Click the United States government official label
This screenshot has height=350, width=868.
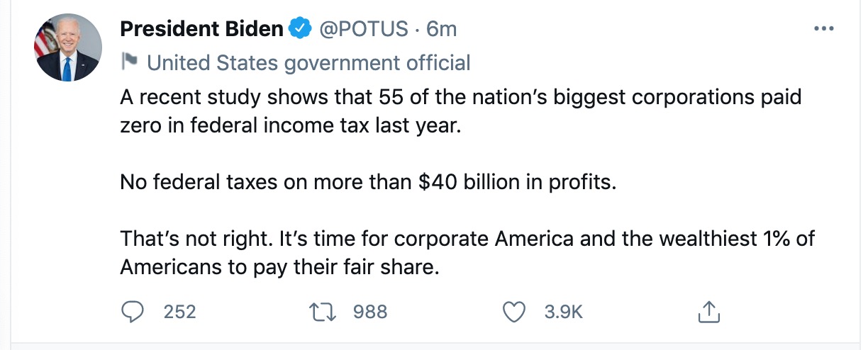pos(308,63)
